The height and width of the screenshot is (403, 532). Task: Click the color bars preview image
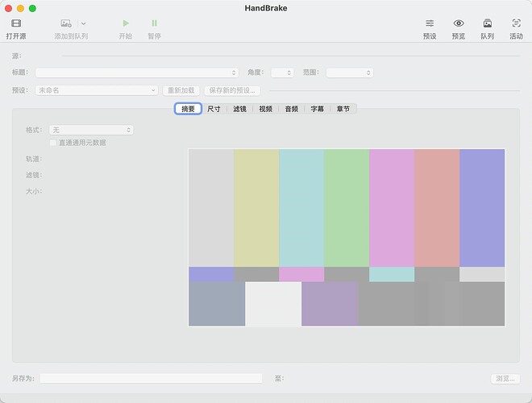click(x=347, y=238)
